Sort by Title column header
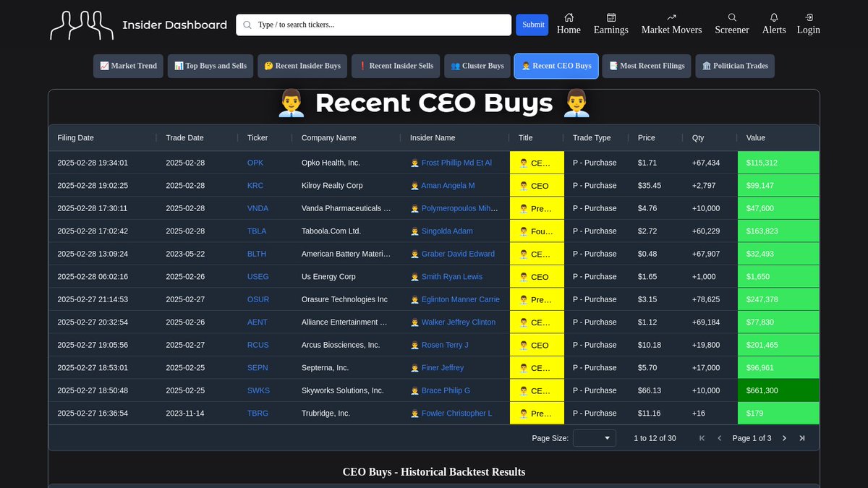This screenshot has width=868, height=488. click(x=526, y=138)
